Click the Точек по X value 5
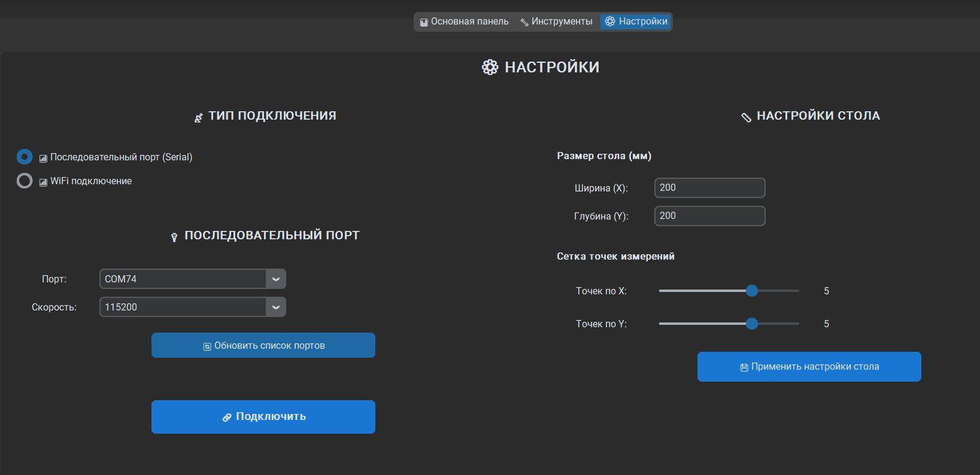Viewport: 980px width, 475px height. point(826,291)
